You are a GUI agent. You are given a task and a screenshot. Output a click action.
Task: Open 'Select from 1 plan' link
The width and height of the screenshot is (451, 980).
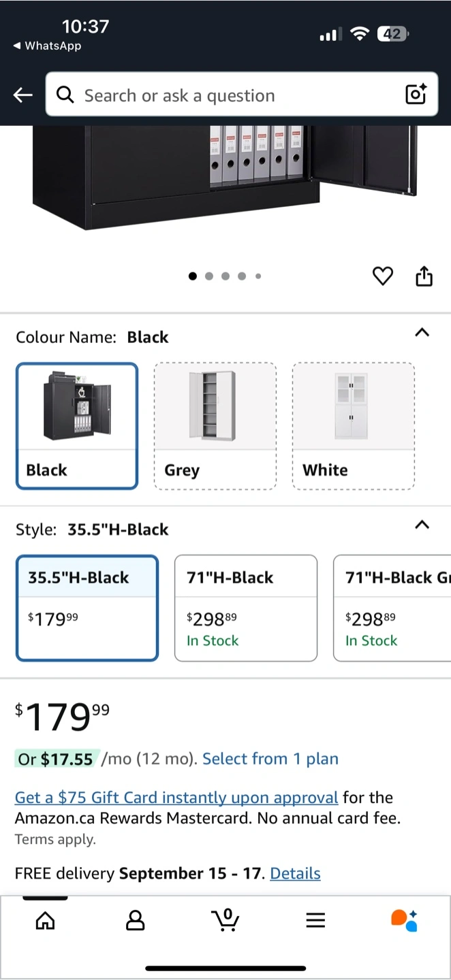(x=270, y=759)
